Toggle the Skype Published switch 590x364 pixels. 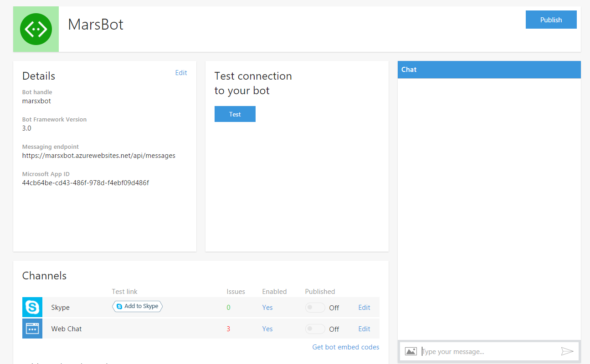click(x=315, y=308)
